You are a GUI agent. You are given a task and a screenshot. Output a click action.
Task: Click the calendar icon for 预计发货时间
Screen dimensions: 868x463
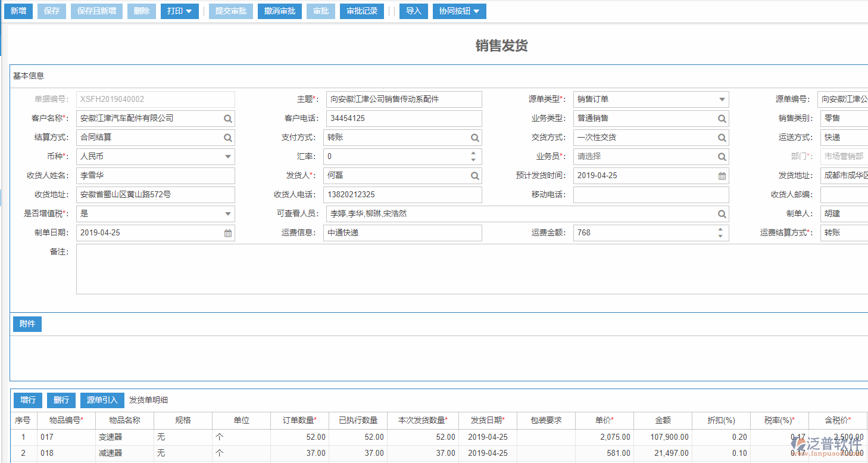[x=721, y=175]
